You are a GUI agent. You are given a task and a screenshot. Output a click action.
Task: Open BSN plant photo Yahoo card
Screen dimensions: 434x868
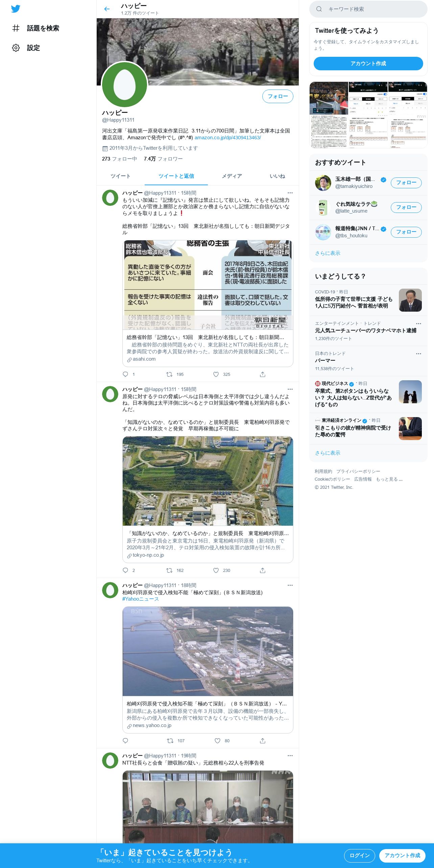pos(208,651)
